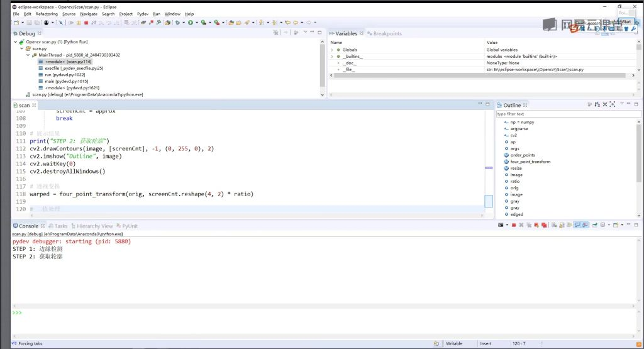Open the Pydev menu
The height and width of the screenshot is (349, 644).
coord(143,14)
